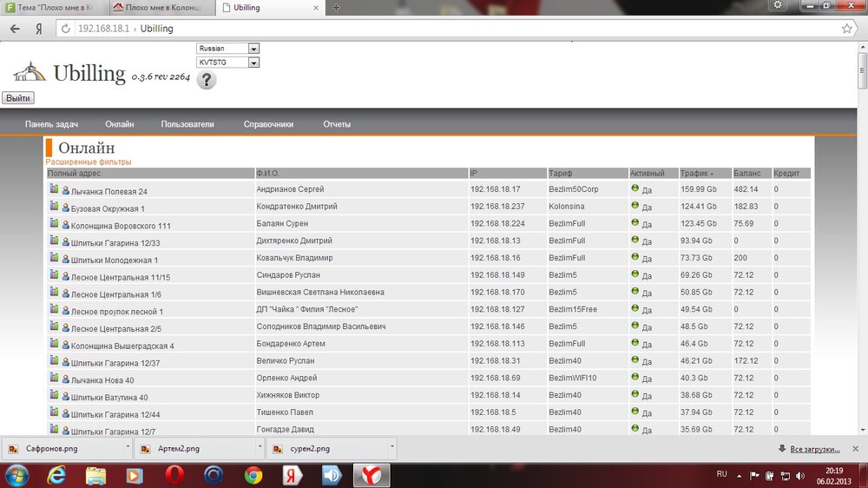Viewport: 868px width, 488px height.
Task: Open building icon for Лесное Центральная 11/15
Action: point(54,274)
